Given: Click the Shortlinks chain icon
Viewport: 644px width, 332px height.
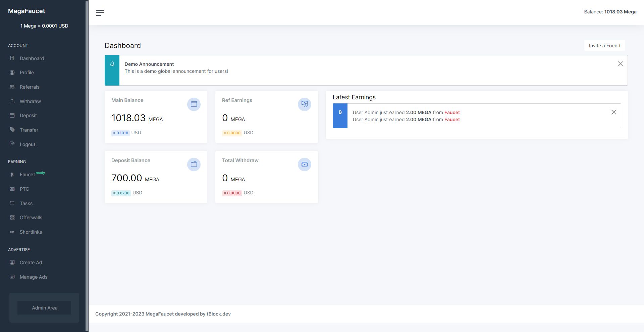Looking at the screenshot, I should [12, 232].
